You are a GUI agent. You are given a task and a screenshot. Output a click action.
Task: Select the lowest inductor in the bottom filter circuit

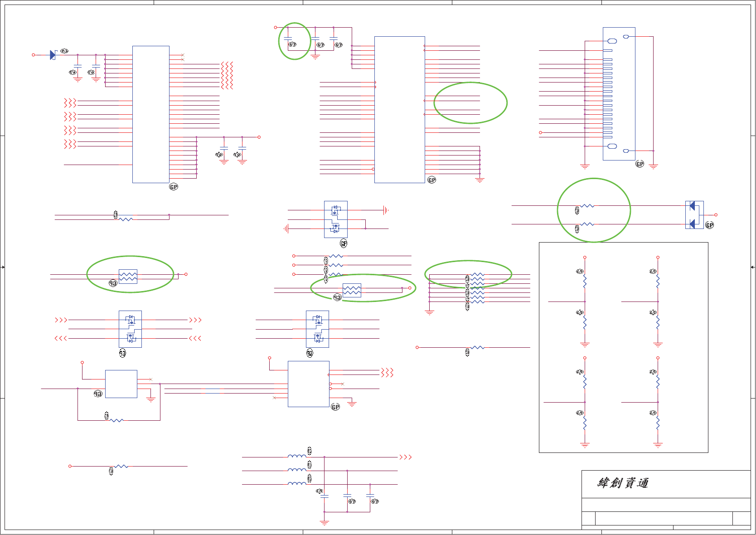coord(297,484)
